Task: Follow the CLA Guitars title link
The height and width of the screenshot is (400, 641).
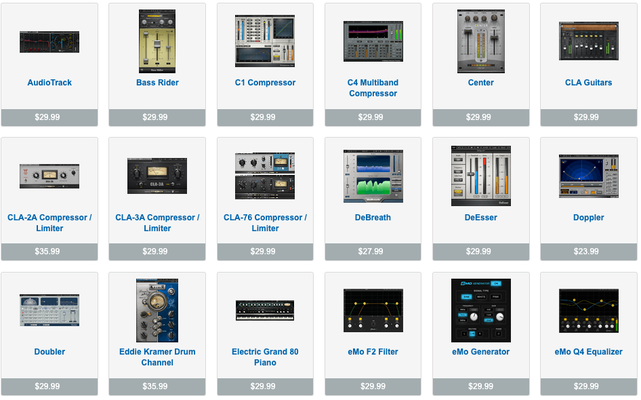Action: [x=589, y=83]
